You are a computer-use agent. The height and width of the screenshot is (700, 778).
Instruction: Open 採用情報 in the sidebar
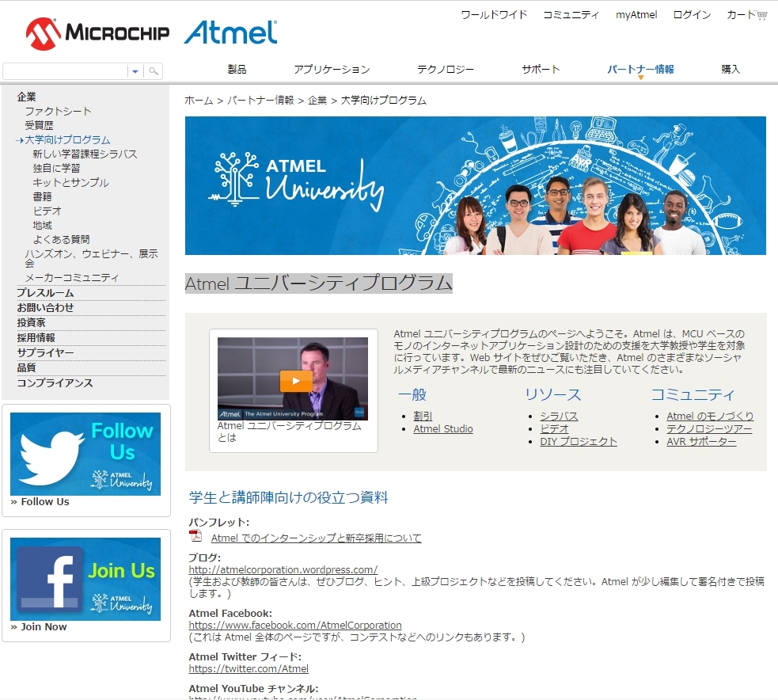click(36, 338)
